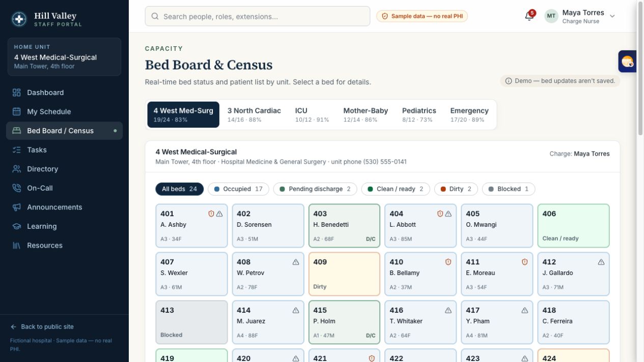Click the My Schedule calendar icon

click(x=17, y=111)
